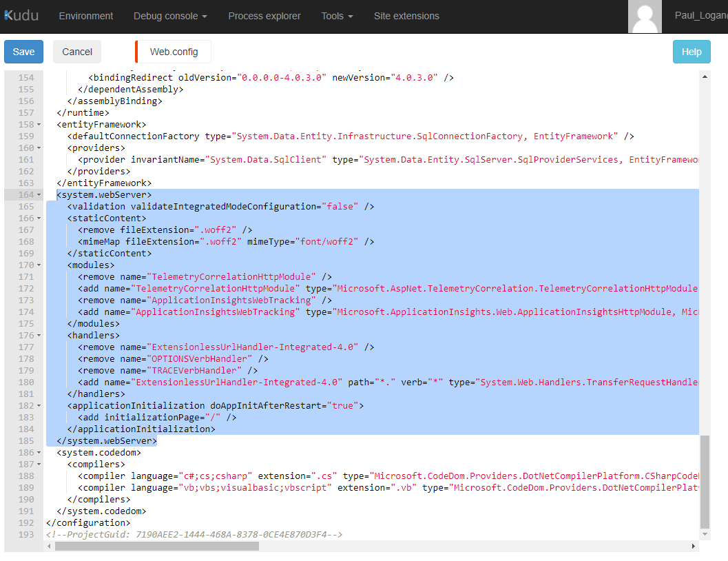Open the Process explorer page

click(264, 16)
